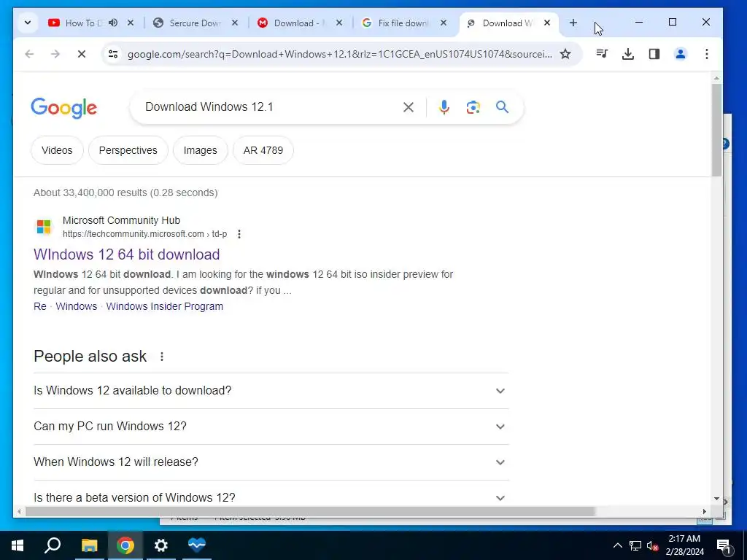Open 'People also ask' options menu
The height and width of the screenshot is (560, 747).
(162, 357)
